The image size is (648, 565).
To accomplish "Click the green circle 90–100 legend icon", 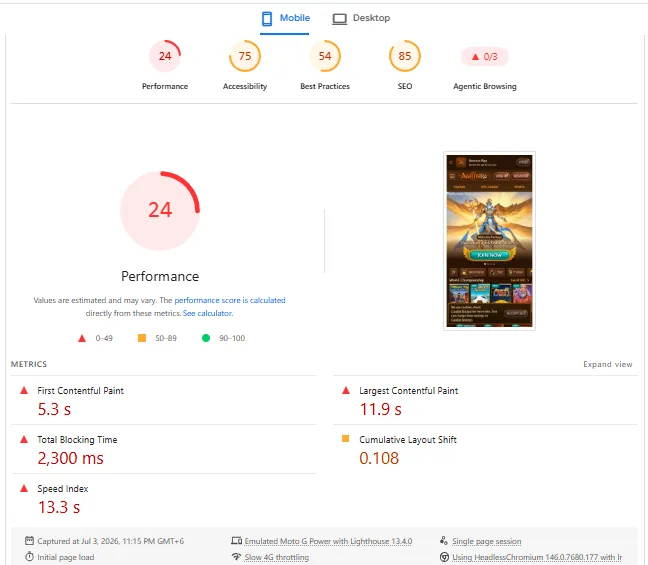I will [x=206, y=338].
